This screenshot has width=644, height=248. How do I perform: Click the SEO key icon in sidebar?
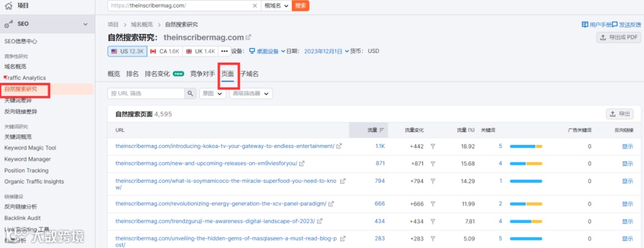coord(8,24)
